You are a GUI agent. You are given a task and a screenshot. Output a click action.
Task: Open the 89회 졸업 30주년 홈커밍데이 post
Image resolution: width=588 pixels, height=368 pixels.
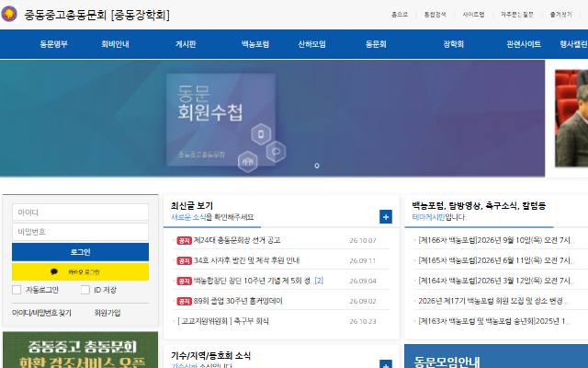click(238, 301)
